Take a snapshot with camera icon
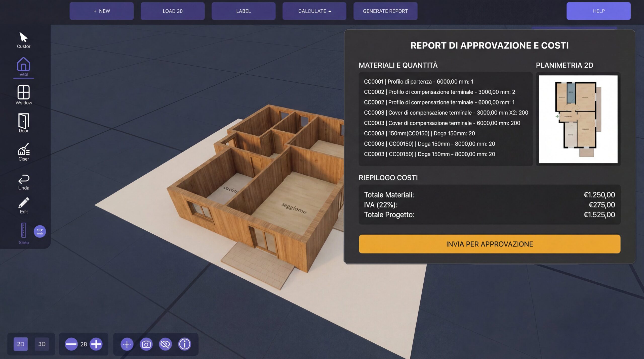644x359 pixels. [146, 344]
